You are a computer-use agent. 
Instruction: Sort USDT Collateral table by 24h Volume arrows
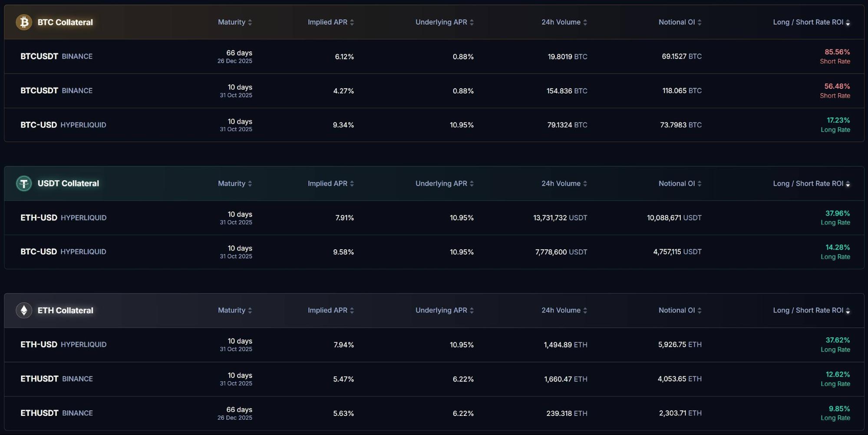click(x=585, y=184)
